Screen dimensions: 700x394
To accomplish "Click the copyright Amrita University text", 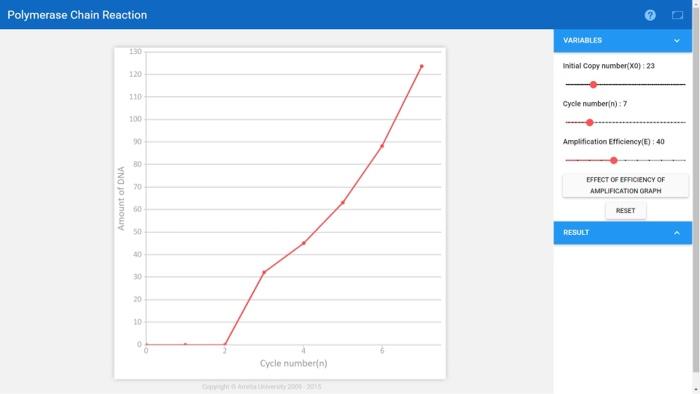I will click(262, 386).
